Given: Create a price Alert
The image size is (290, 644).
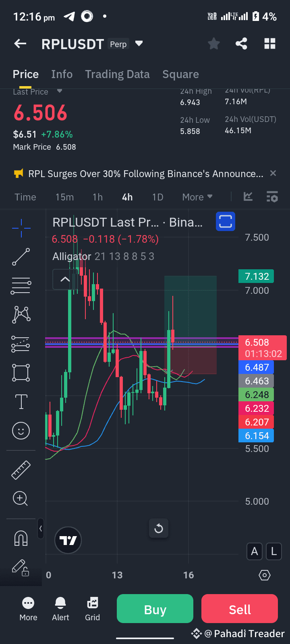Looking at the screenshot, I should [60, 609].
